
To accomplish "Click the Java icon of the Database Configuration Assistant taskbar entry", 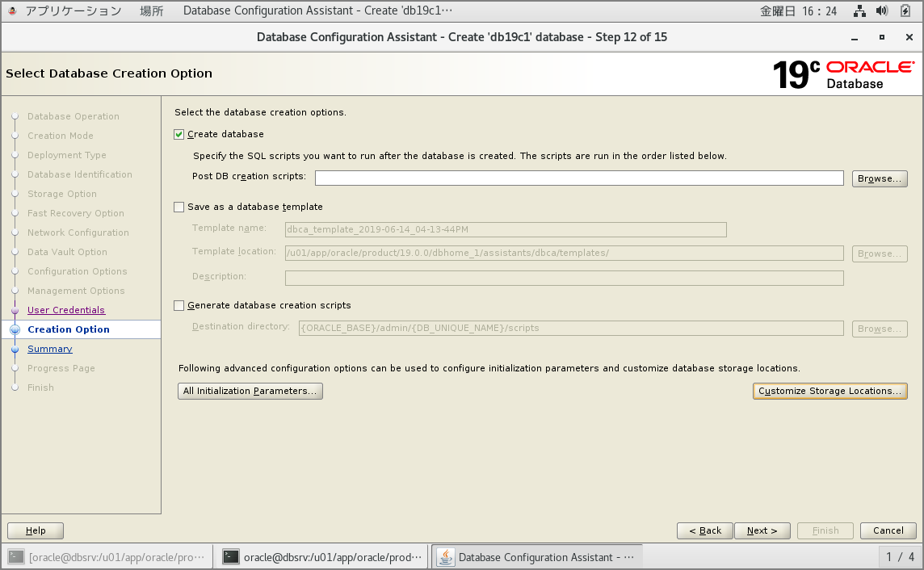I will point(445,556).
